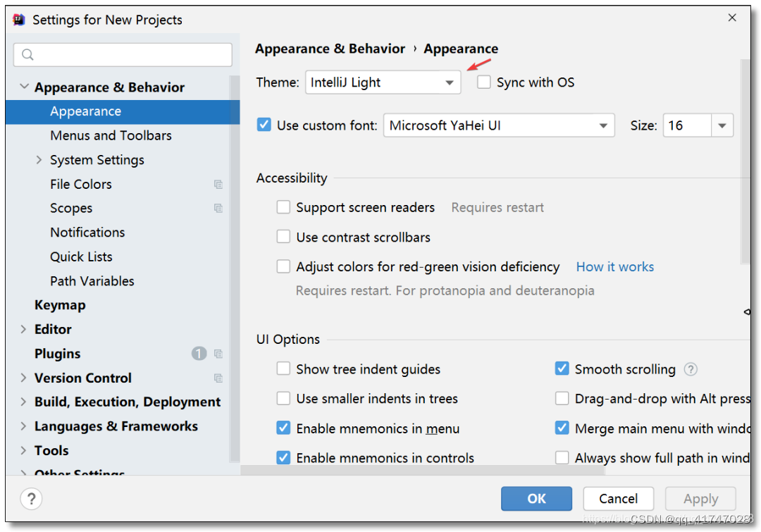Viewport: 761px width, 532px height.
Task: Open the Theme dropdown
Action: point(383,82)
